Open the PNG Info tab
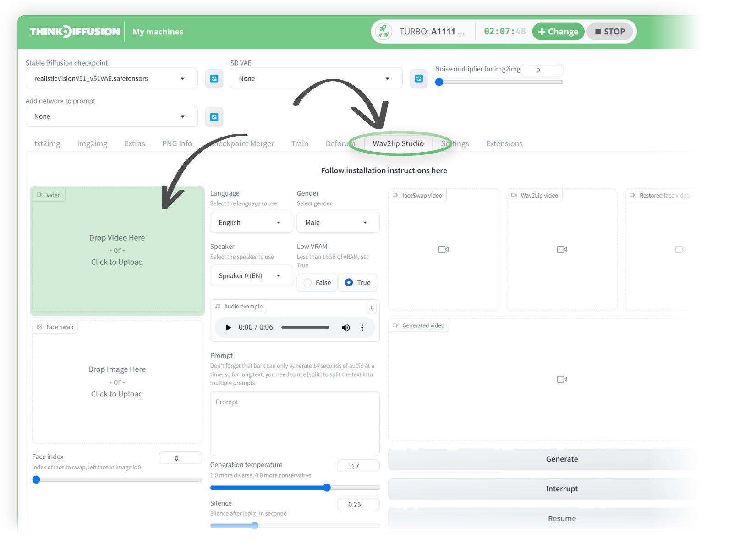Viewport: 756px width, 550px height. tap(177, 143)
